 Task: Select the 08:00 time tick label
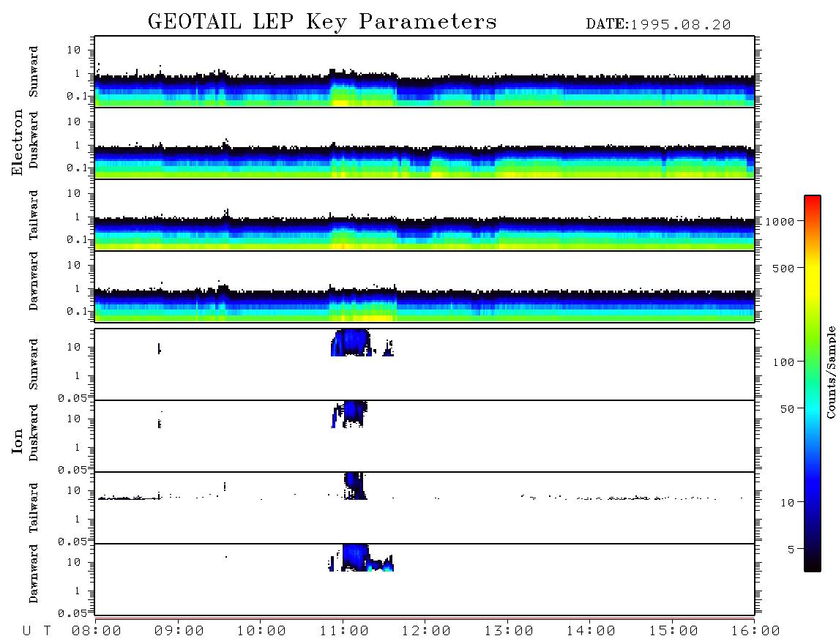coord(97,632)
